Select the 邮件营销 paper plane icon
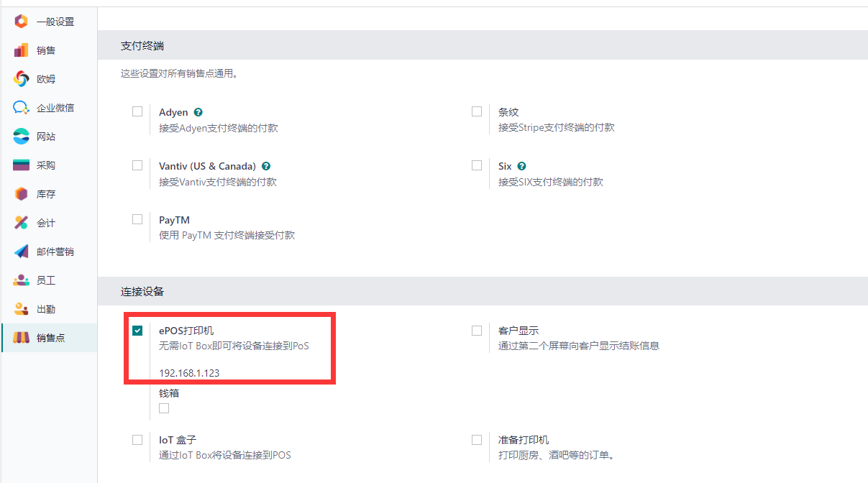The image size is (868, 483). tap(21, 252)
